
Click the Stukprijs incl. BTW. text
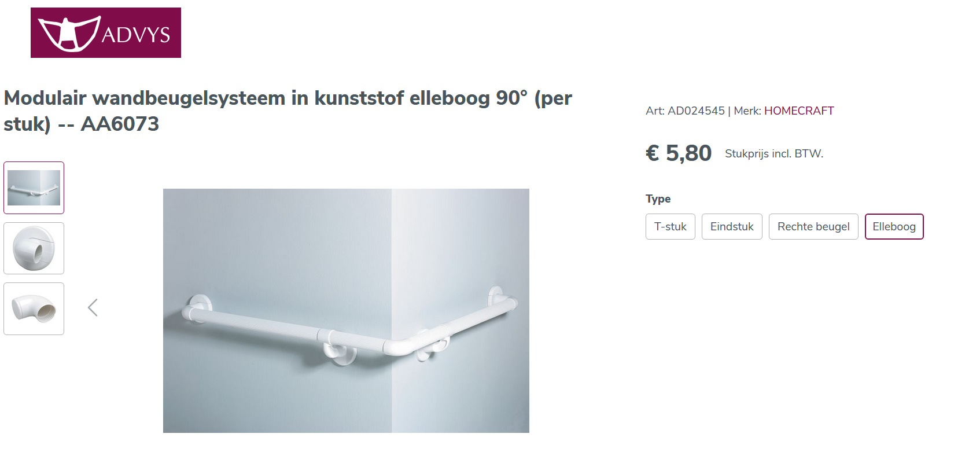774,153
